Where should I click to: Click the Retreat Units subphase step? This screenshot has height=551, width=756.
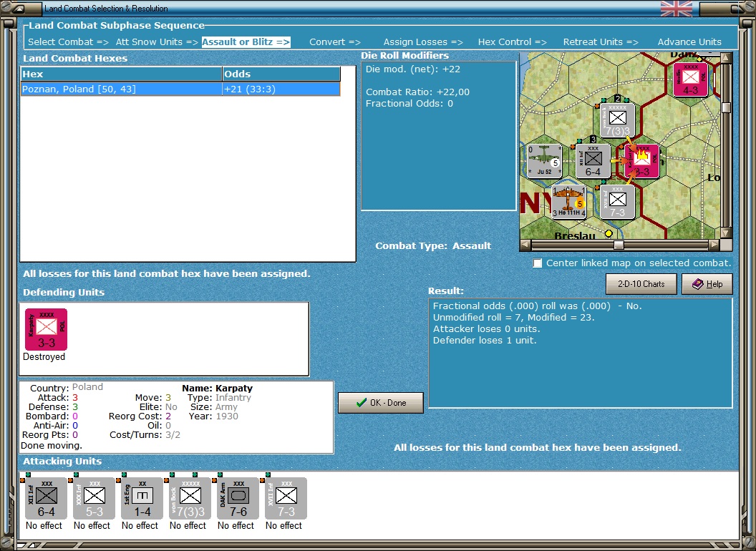(x=601, y=42)
